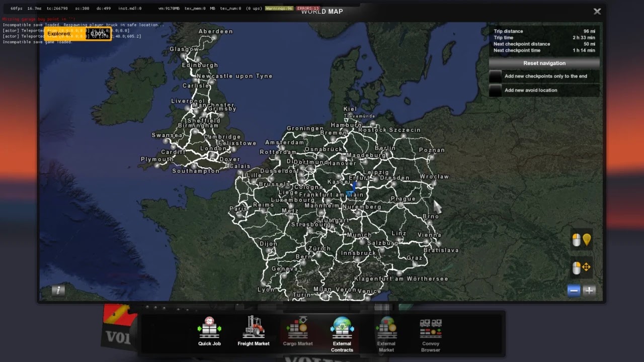This screenshot has height=362, width=644.
Task: Select the Calais city label
Action: pyautogui.click(x=240, y=166)
